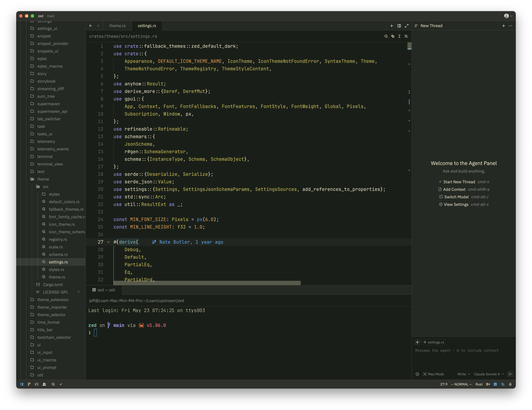Switch to the theme.rs tab
Viewport: 532px width, 410px height.
pos(117,26)
